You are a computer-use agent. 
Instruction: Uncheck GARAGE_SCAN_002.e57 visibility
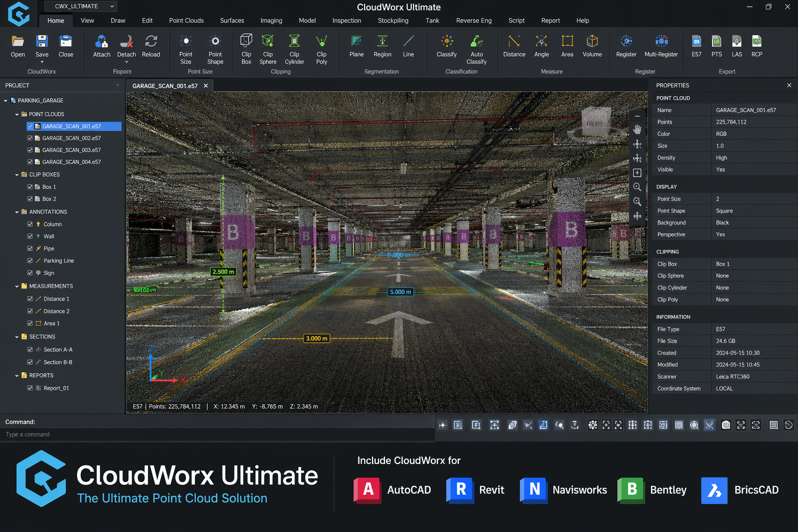30,138
